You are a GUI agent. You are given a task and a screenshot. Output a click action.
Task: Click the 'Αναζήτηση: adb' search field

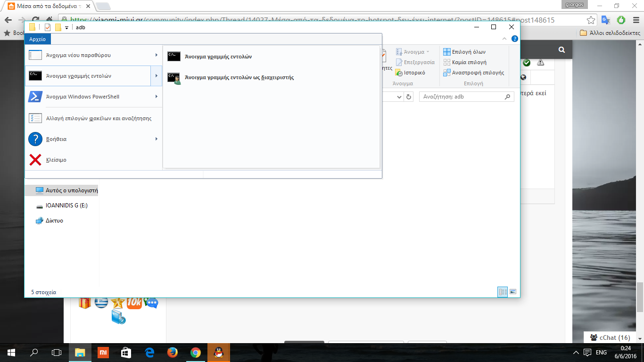pyautogui.click(x=462, y=97)
